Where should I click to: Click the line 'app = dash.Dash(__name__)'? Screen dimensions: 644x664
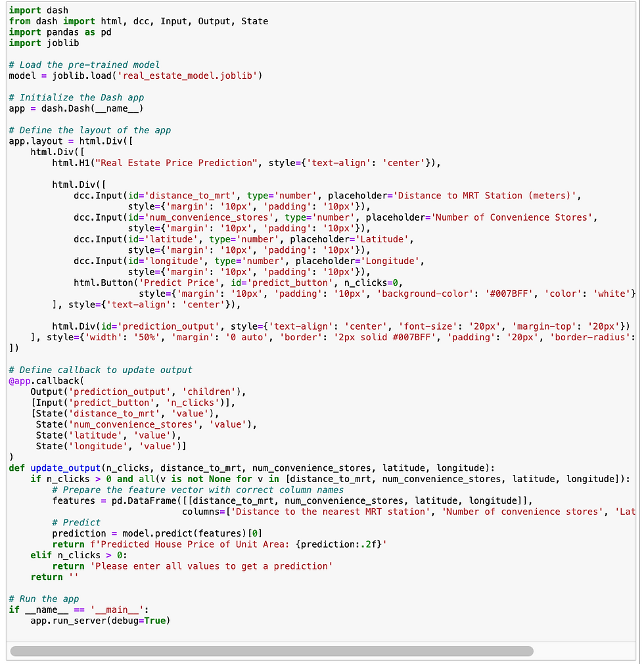[76, 108]
